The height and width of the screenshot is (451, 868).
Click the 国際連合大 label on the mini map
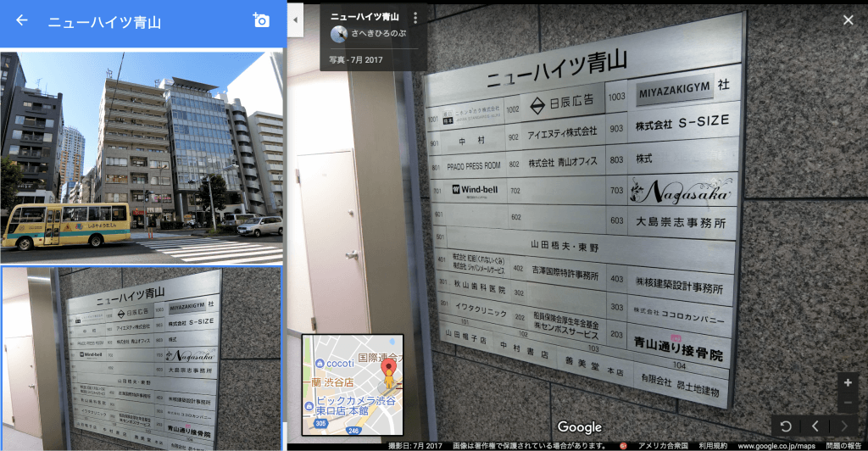click(381, 358)
